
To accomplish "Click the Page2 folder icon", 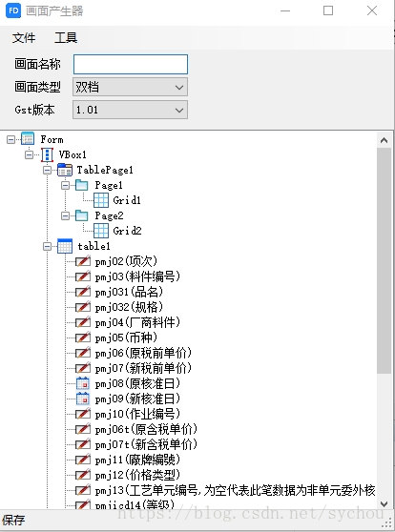I will point(81,215).
